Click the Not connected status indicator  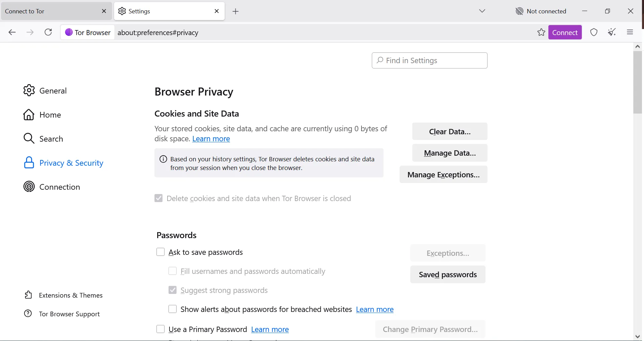click(541, 11)
